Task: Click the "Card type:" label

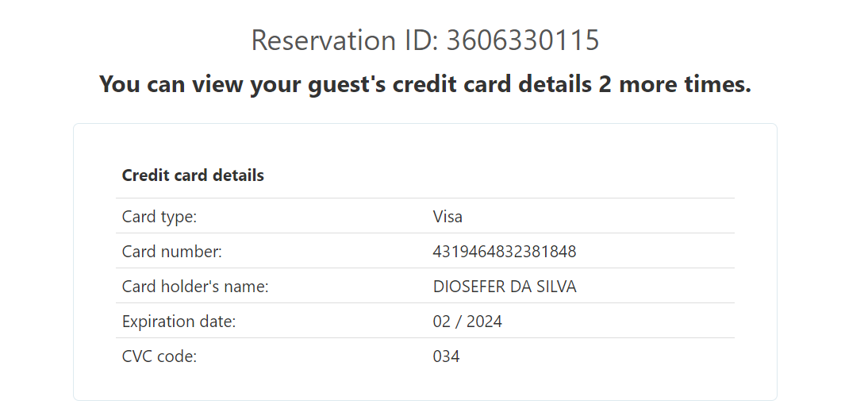Action: click(x=159, y=216)
